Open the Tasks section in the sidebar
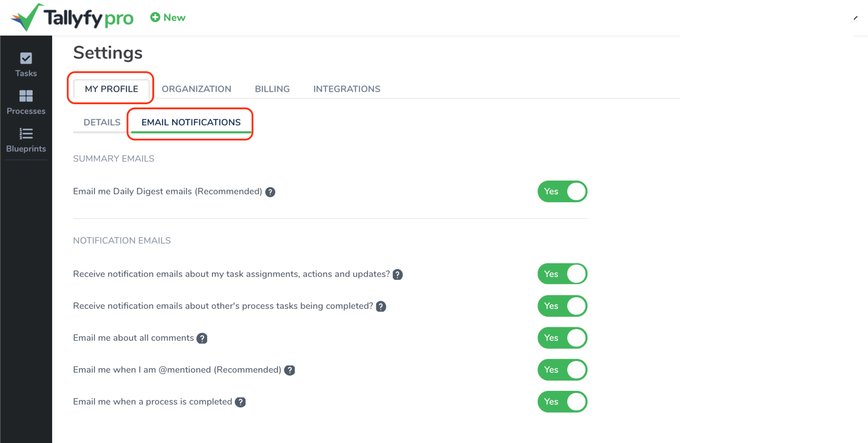Viewport: 868px width, 443px height. point(26,64)
